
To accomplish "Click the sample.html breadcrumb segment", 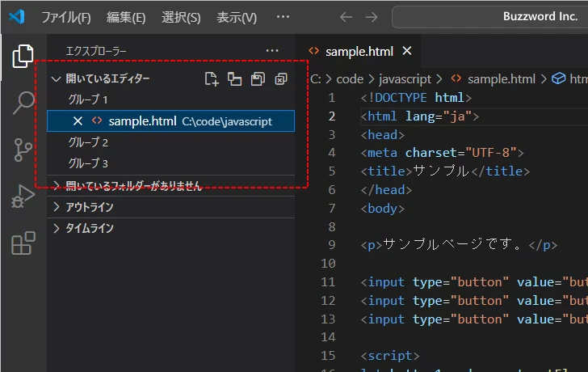I will [x=501, y=79].
